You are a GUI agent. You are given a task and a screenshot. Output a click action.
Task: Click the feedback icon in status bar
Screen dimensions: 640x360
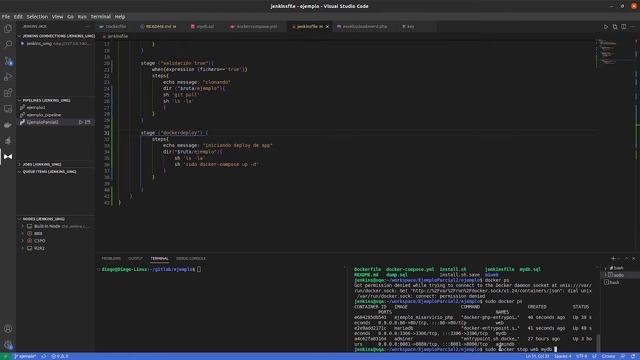(x=623, y=356)
